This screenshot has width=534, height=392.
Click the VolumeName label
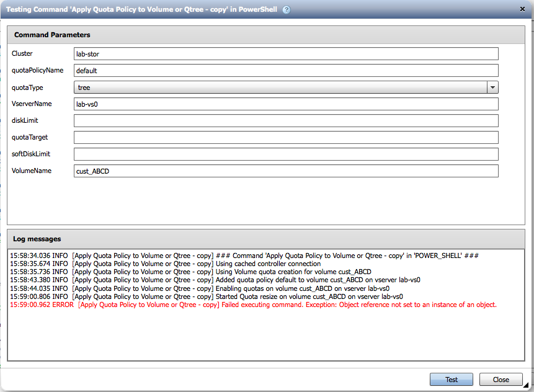click(x=32, y=171)
